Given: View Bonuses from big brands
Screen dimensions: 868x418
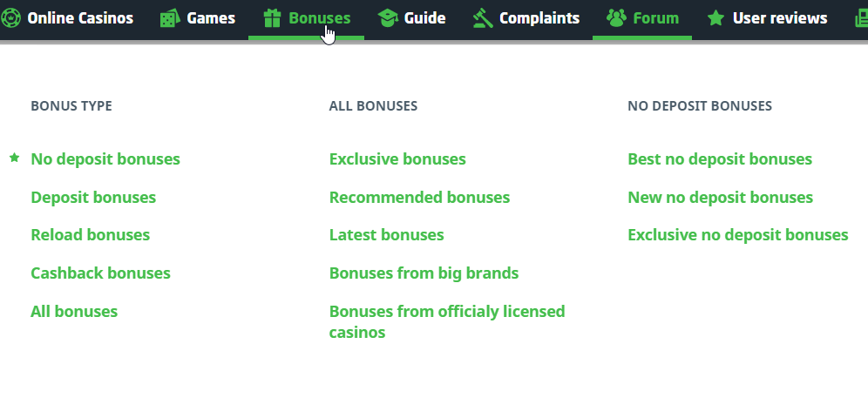Looking at the screenshot, I should click(x=424, y=273).
